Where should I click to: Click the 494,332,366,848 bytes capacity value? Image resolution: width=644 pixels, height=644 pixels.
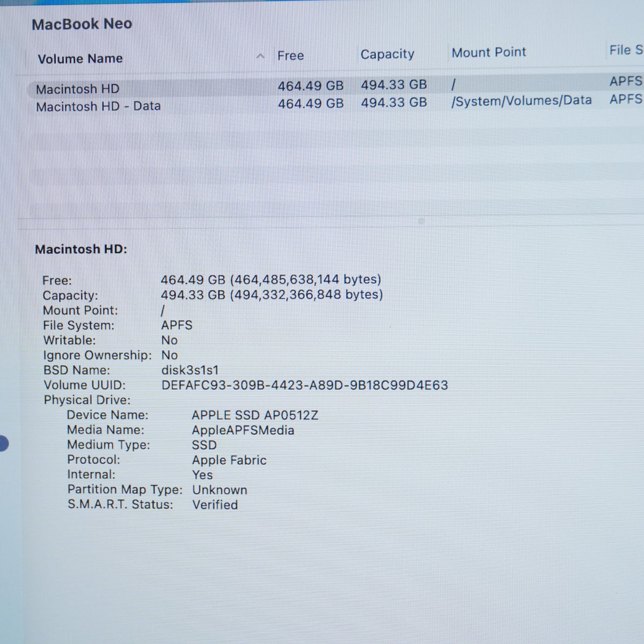point(306,295)
